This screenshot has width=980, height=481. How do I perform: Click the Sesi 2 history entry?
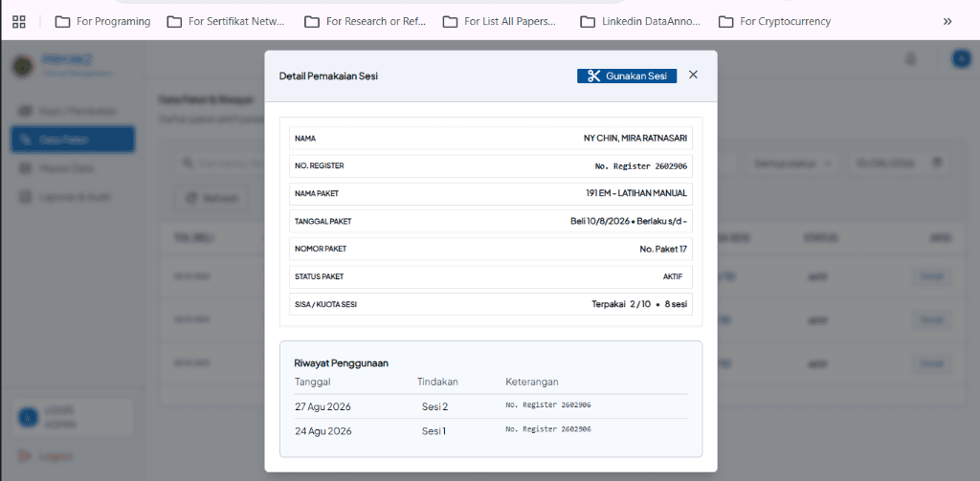(x=435, y=406)
